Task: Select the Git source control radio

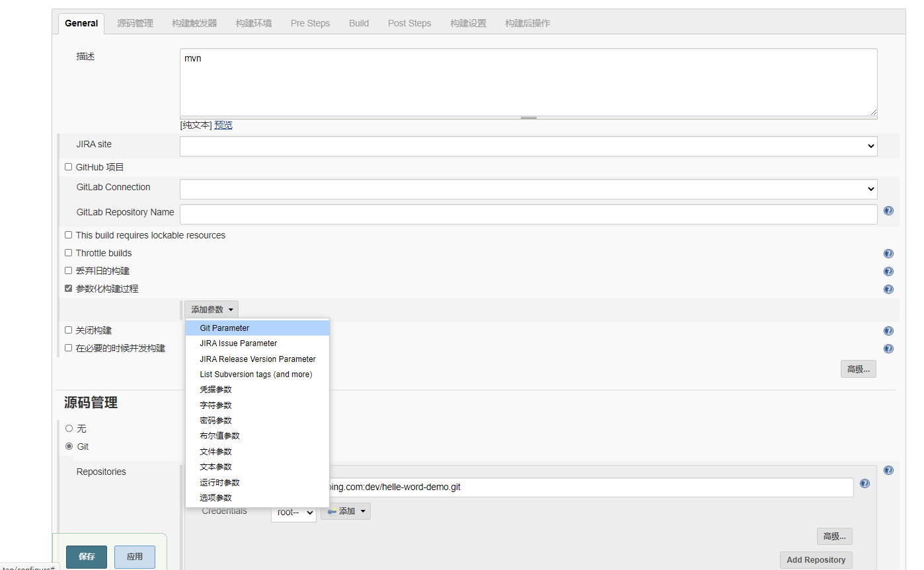Action: click(x=69, y=446)
